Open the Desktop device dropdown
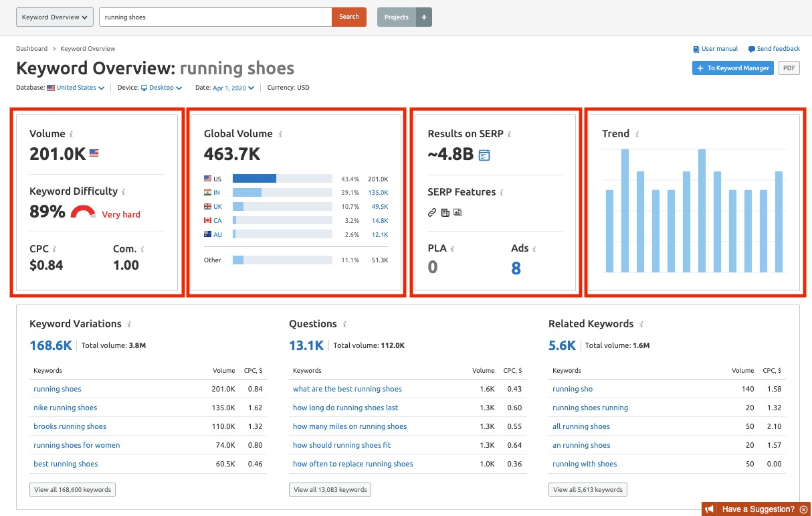 tap(161, 88)
